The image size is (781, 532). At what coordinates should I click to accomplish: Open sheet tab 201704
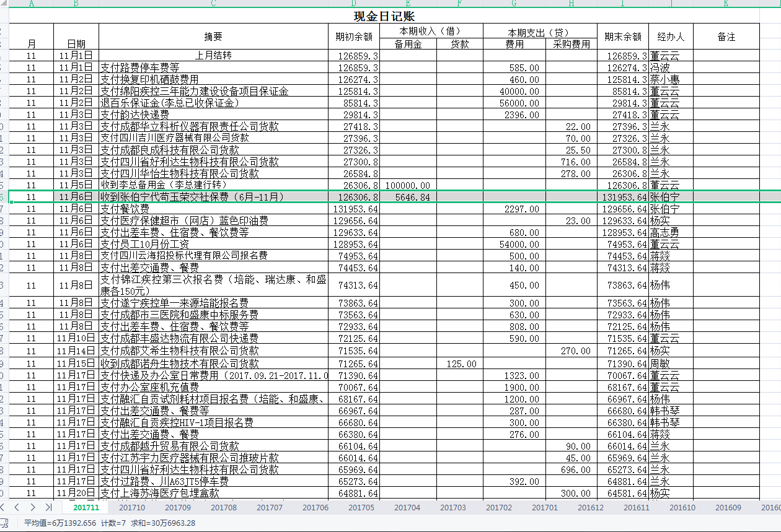point(407,507)
